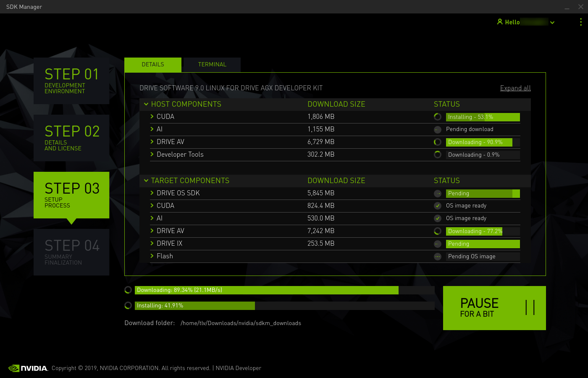
Task: Open the Hello user dropdown
Action: (x=552, y=22)
